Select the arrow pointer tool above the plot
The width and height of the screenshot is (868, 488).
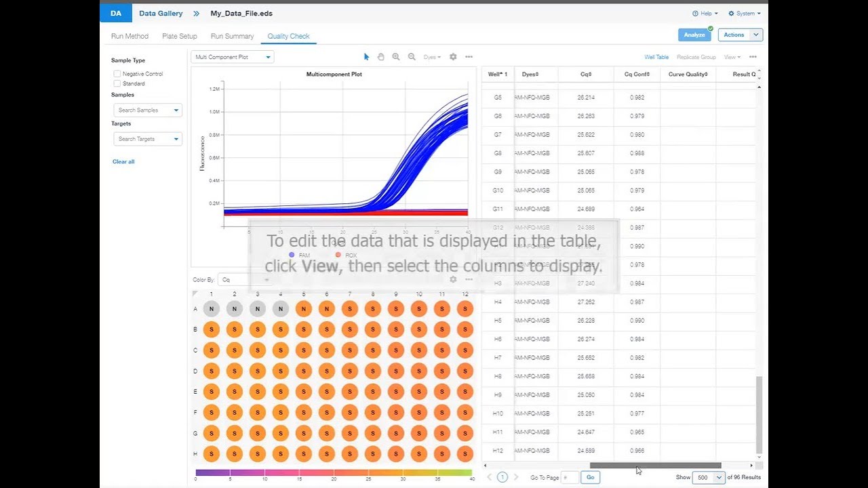[x=366, y=57]
